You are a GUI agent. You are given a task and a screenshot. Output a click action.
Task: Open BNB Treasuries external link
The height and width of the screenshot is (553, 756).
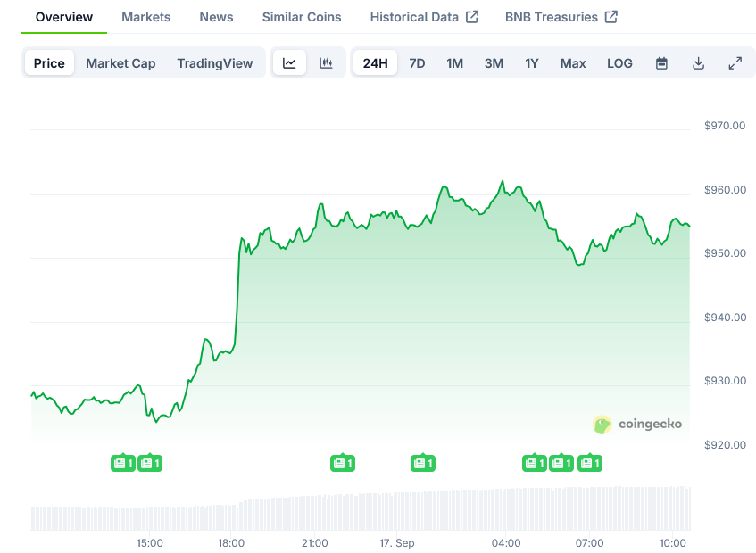point(561,17)
